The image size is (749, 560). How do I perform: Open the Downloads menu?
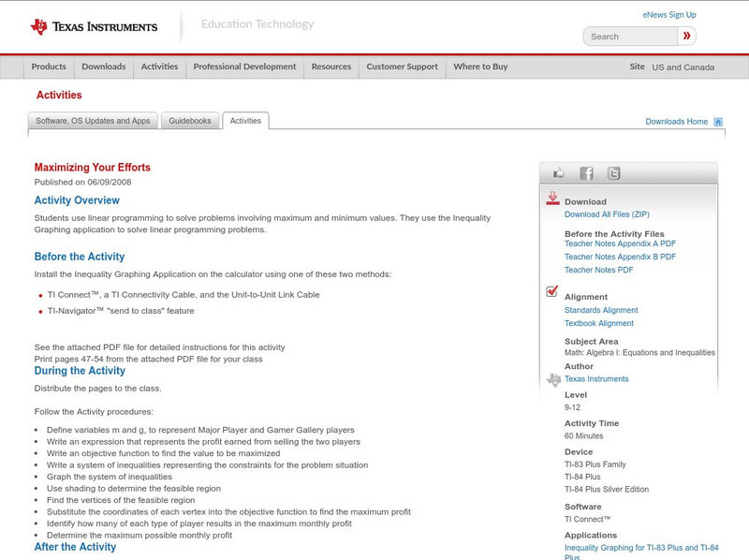point(104,66)
